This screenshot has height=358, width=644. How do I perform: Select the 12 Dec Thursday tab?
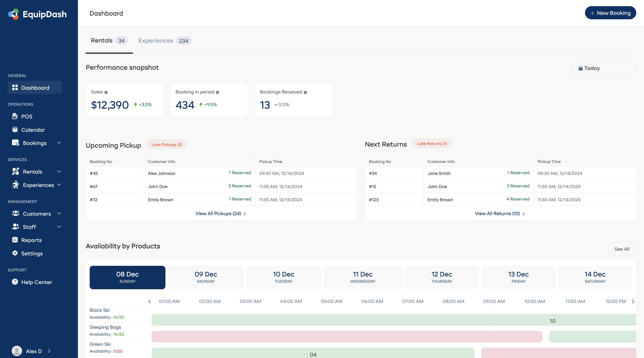(x=441, y=277)
